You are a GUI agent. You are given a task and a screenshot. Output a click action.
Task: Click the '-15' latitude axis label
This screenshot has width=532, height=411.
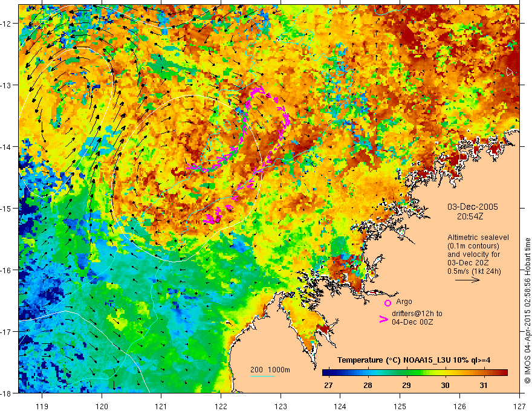pos(6,208)
